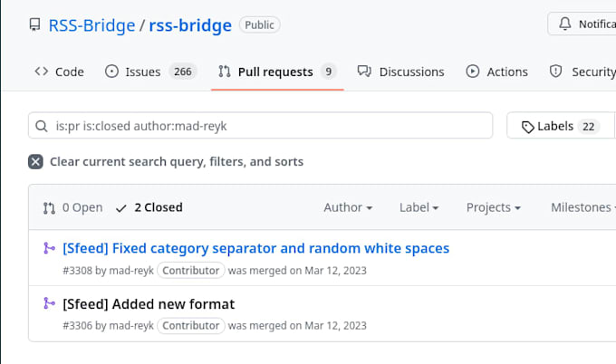Click merged icon of PR #3306
Image resolution: width=616 pixels, height=364 pixels.
[x=49, y=303]
